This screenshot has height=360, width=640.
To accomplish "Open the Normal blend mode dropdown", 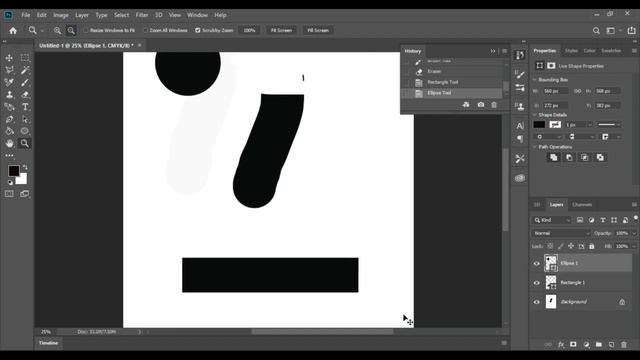I will click(x=561, y=233).
